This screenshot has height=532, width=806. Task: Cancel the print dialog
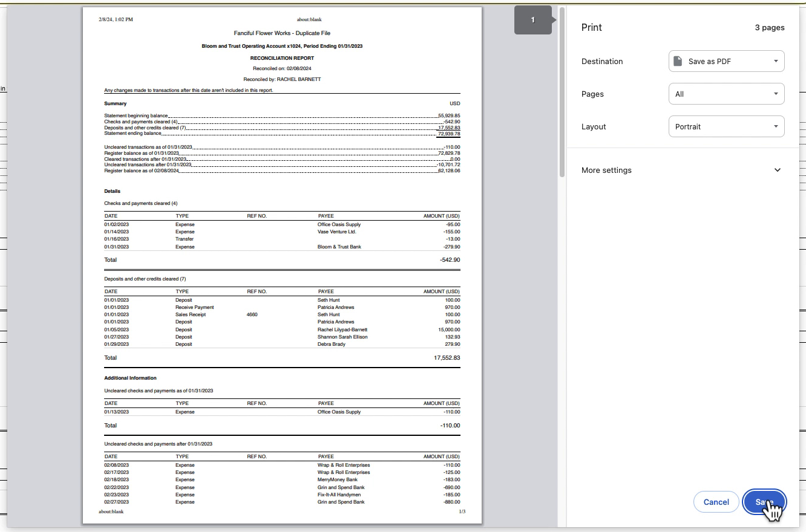[716, 502]
